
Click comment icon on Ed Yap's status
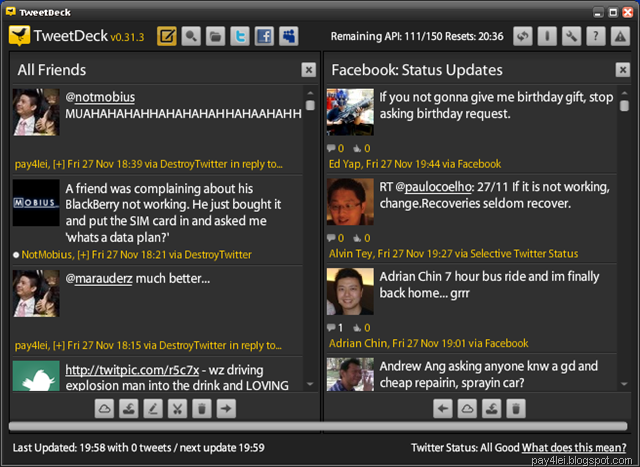(331, 148)
